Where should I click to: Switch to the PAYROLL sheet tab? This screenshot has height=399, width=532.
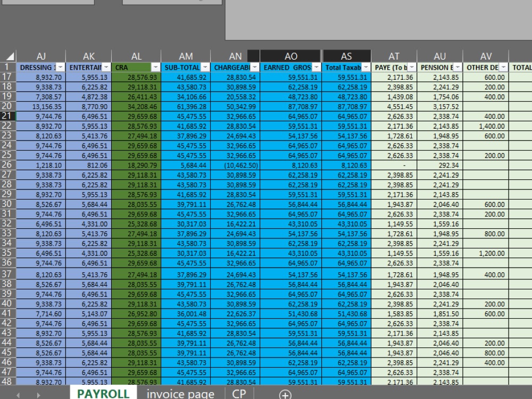(x=103, y=394)
